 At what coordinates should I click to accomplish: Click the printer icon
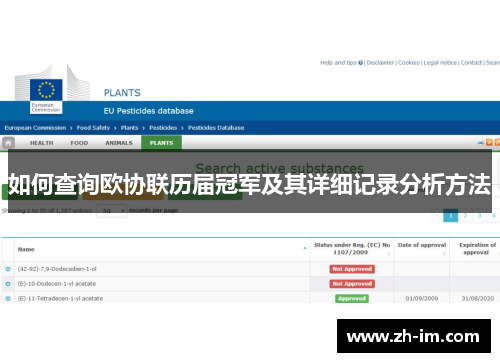(x=481, y=143)
